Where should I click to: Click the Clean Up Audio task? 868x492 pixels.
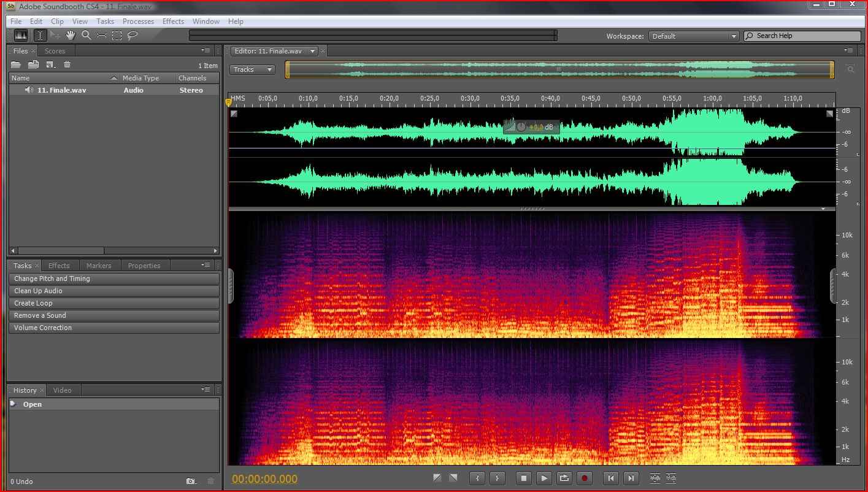pyautogui.click(x=114, y=291)
